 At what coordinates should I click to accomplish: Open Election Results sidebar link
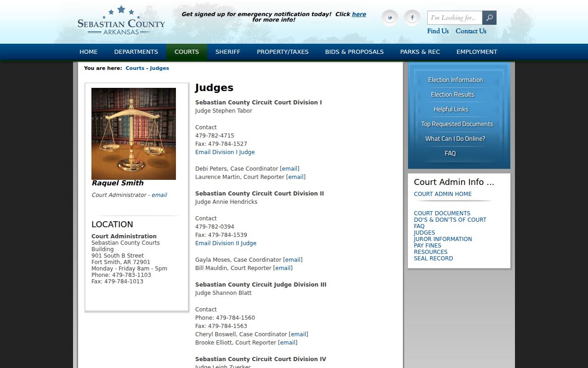(452, 95)
